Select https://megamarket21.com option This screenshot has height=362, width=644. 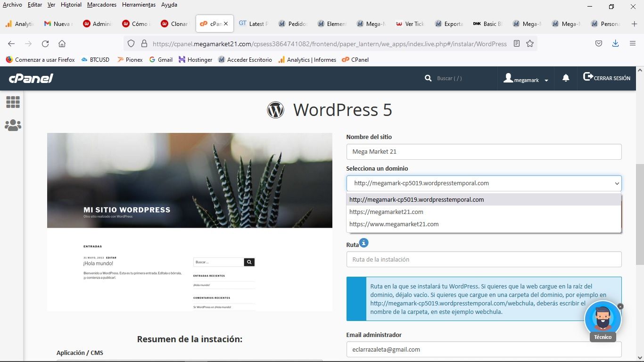[484, 212]
